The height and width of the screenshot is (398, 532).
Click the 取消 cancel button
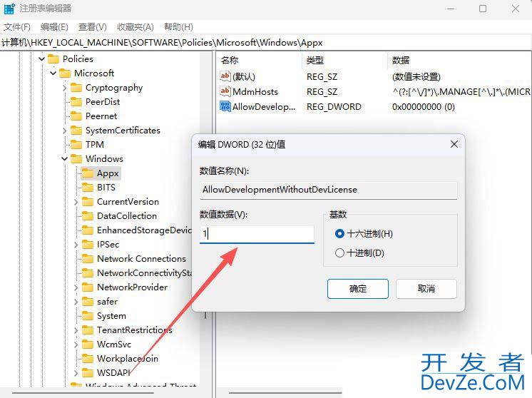[x=426, y=289]
